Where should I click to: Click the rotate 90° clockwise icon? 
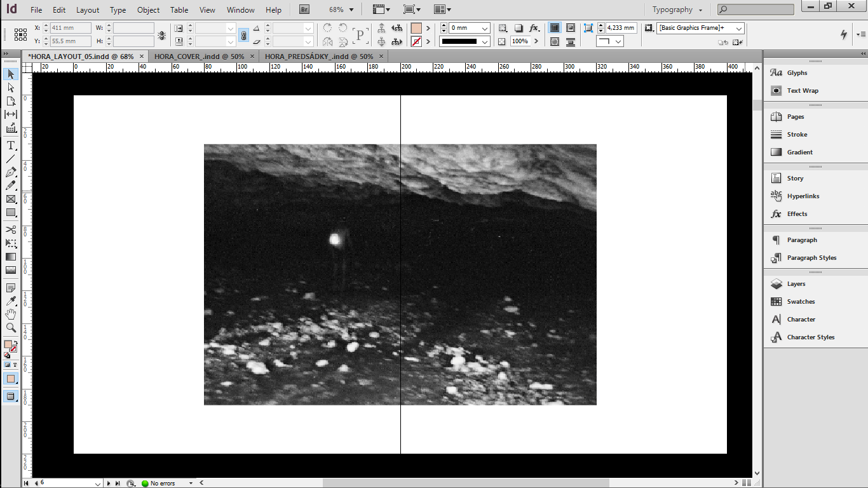(327, 28)
